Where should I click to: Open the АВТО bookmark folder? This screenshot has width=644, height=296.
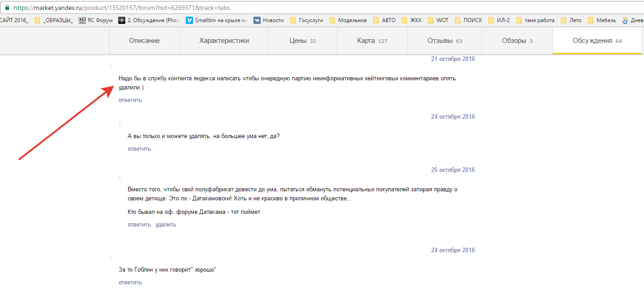(384, 20)
